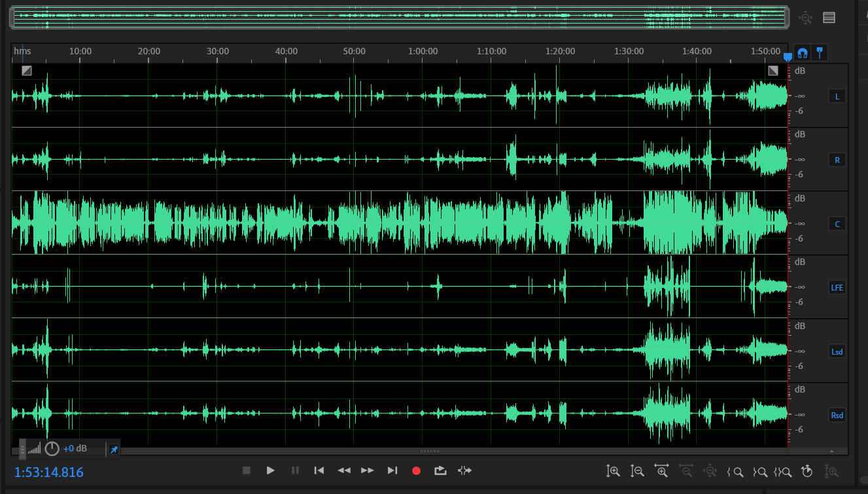The height and width of the screenshot is (494, 868).
Task: Click the HUD drag grip handle
Action: coord(22,449)
